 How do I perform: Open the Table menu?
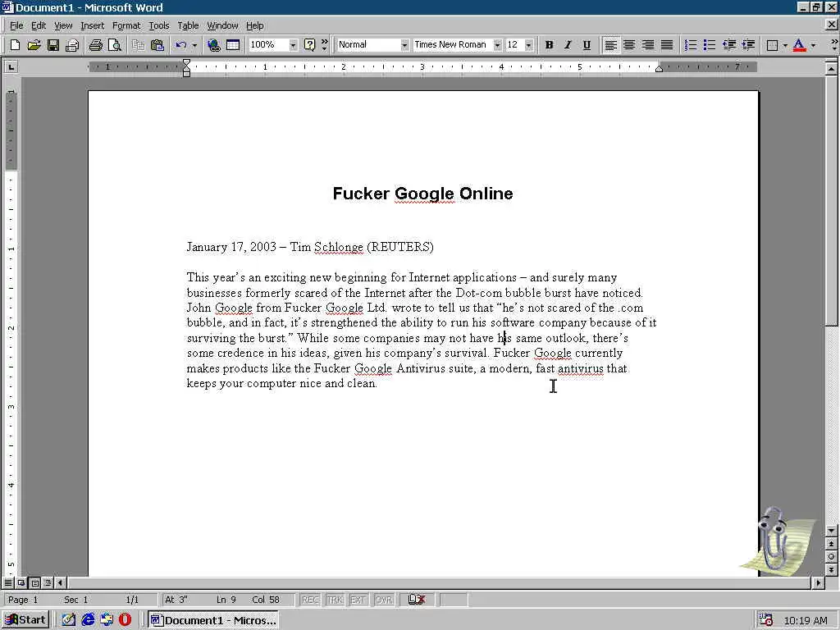click(188, 25)
